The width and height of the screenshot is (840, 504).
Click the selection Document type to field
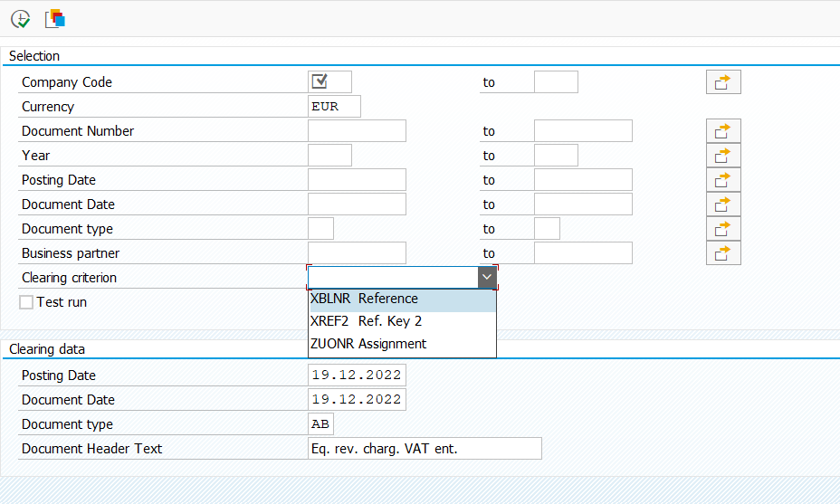(547, 229)
